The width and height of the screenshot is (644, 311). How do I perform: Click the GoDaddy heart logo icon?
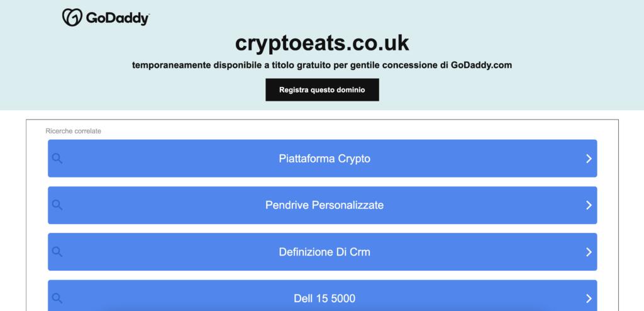[71, 18]
